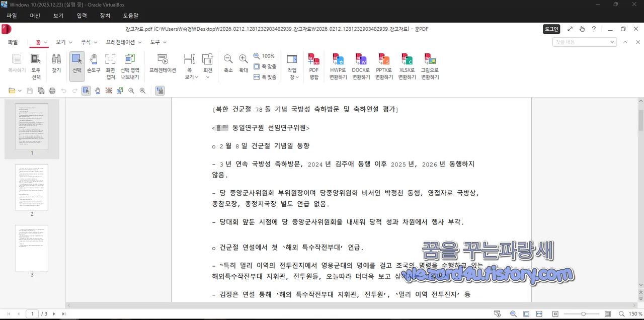
Task: Convert the PDF to PPTX
Action: point(383,65)
